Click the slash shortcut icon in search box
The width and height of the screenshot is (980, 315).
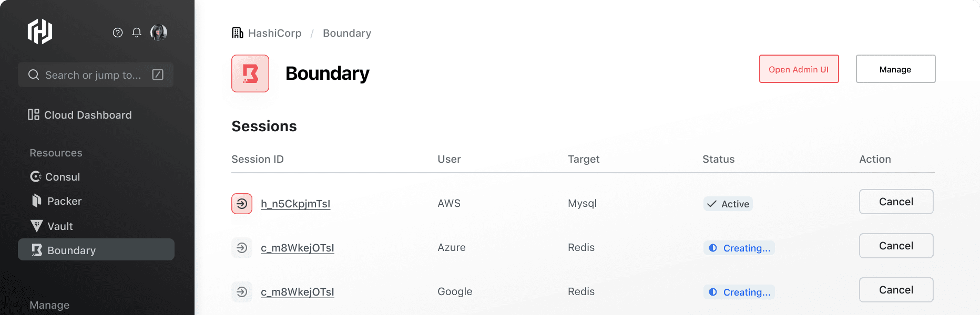[158, 75]
